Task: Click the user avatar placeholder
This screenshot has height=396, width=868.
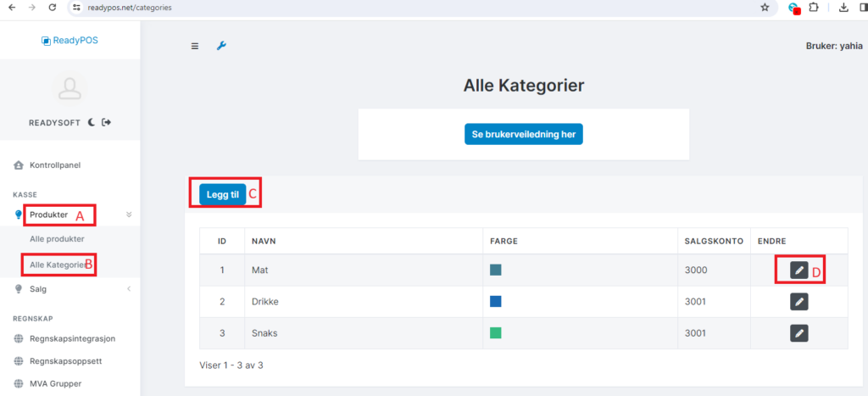Action: point(70,89)
